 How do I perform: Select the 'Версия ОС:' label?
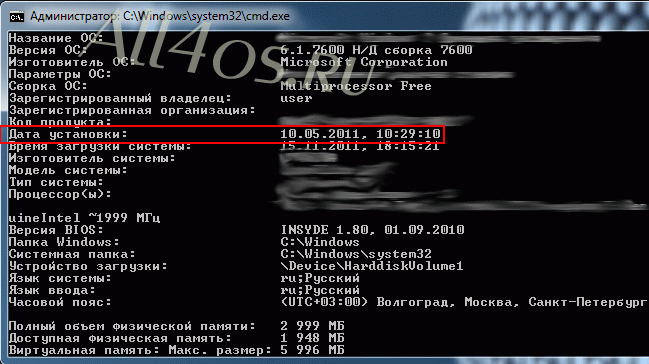48,50
